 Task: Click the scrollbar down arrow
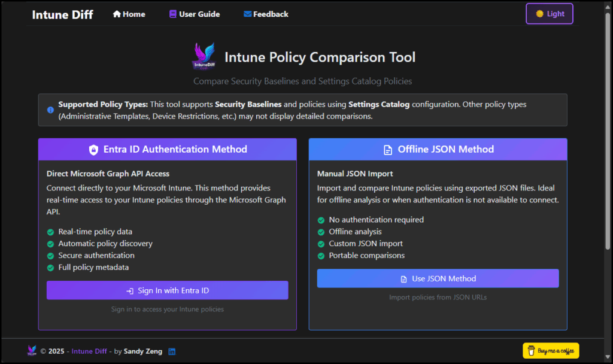click(x=608, y=357)
